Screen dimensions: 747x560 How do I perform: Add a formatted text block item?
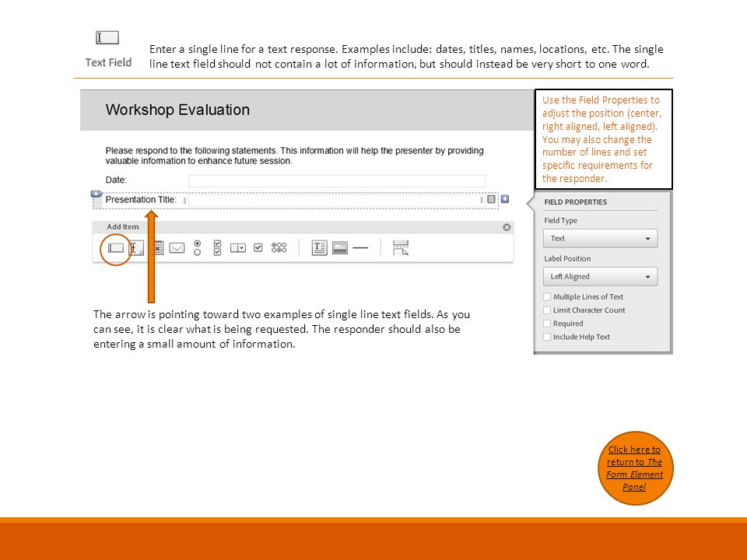tap(319, 247)
